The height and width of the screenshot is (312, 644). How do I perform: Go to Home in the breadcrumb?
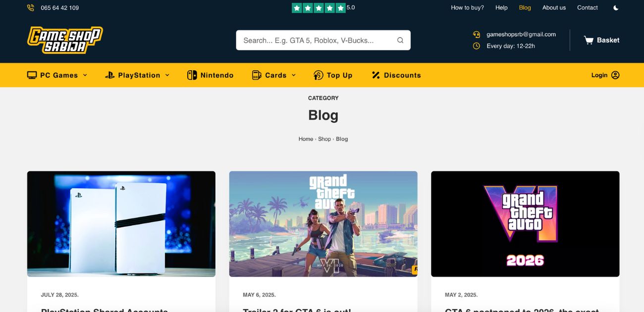pos(306,139)
